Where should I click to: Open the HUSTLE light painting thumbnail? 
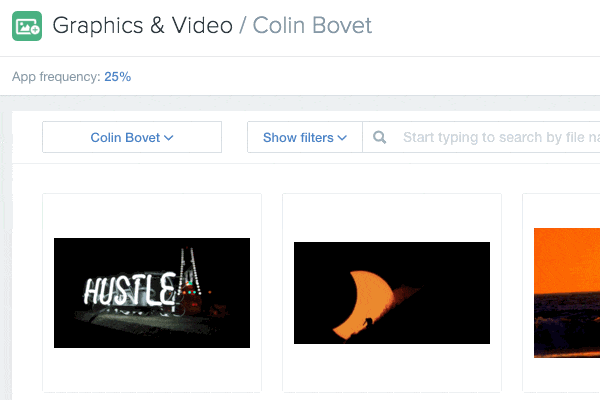[152, 293]
